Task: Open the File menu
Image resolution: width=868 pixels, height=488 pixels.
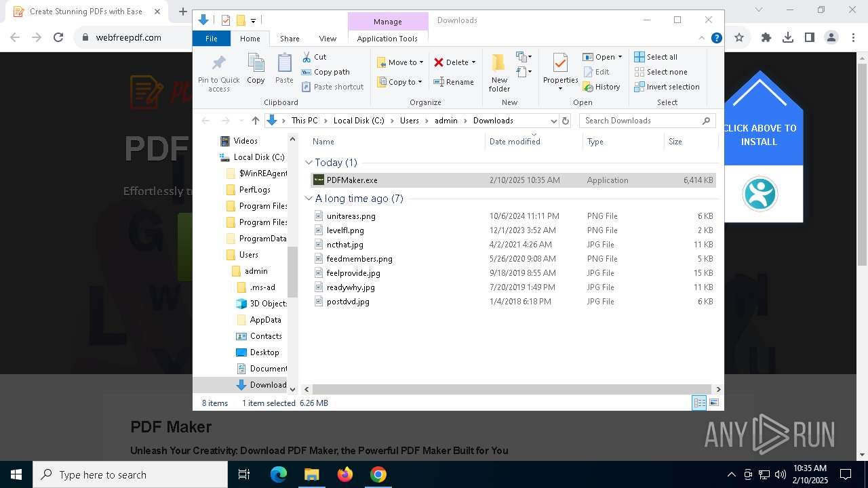Action: click(x=212, y=39)
